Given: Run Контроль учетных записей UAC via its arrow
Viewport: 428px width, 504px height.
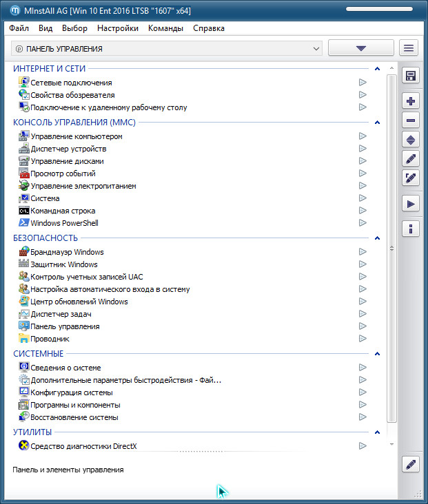Looking at the screenshot, I should click(363, 276).
